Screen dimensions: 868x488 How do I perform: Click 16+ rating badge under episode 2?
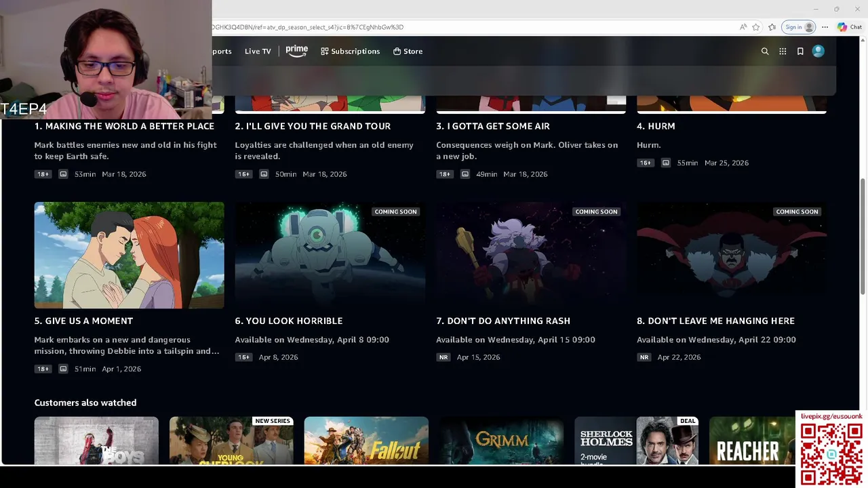tap(243, 174)
